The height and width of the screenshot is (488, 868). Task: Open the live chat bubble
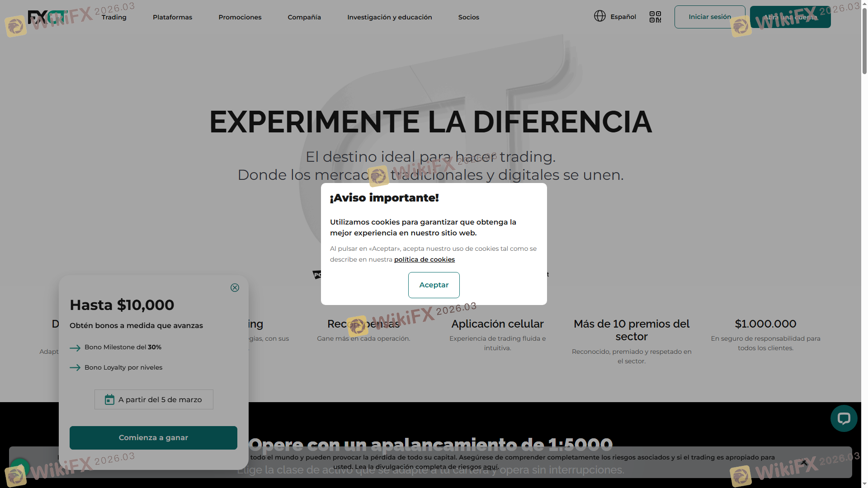844,418
